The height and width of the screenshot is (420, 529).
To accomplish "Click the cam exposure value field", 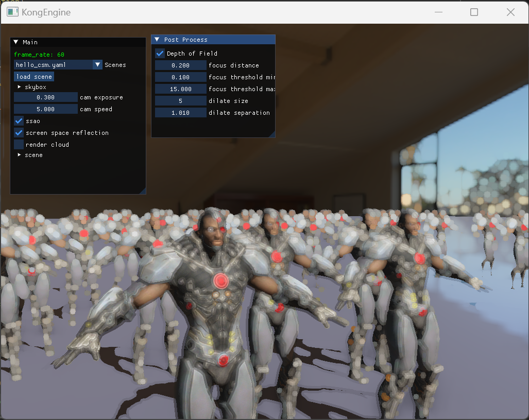I will 45,97.
